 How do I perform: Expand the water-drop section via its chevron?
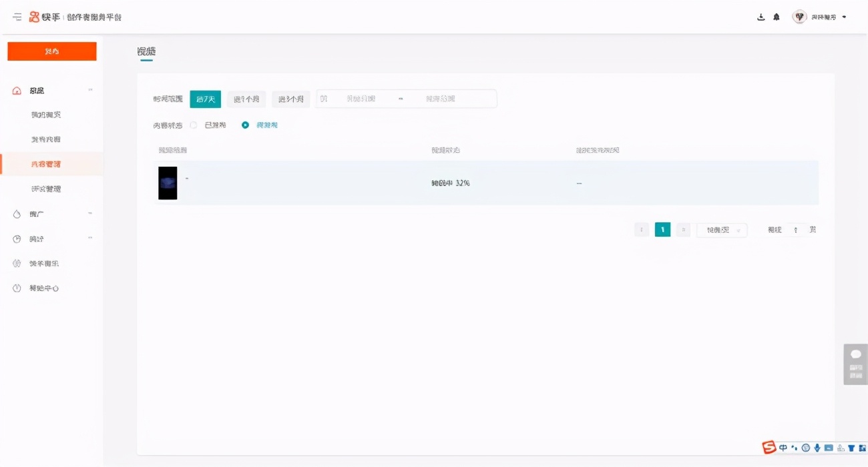tap(90, 213)
